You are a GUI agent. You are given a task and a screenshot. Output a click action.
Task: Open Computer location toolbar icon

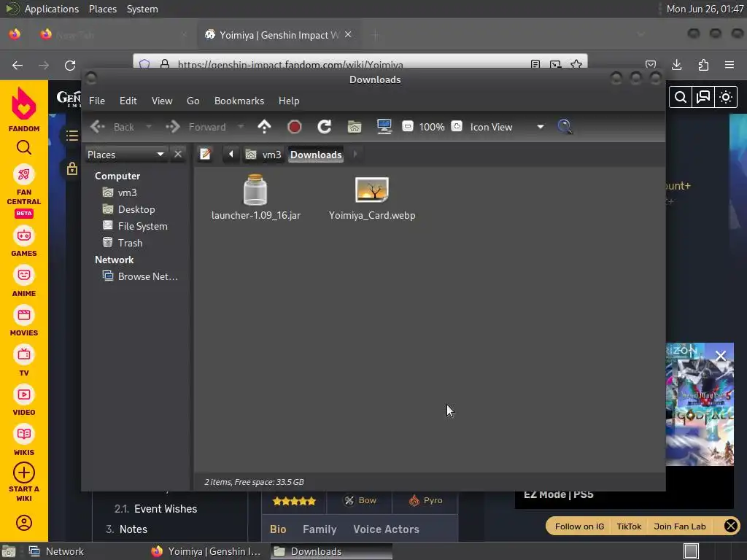[384, 127]
